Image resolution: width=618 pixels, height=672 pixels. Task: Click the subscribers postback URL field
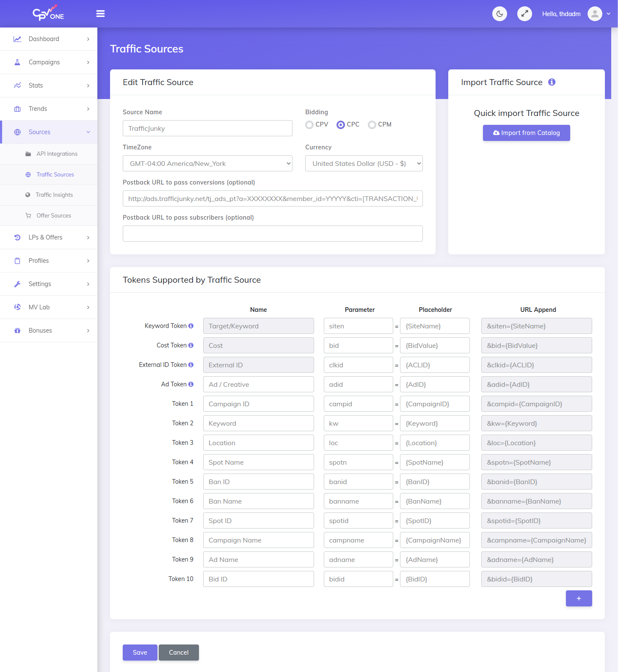click(x=273, y=234)
